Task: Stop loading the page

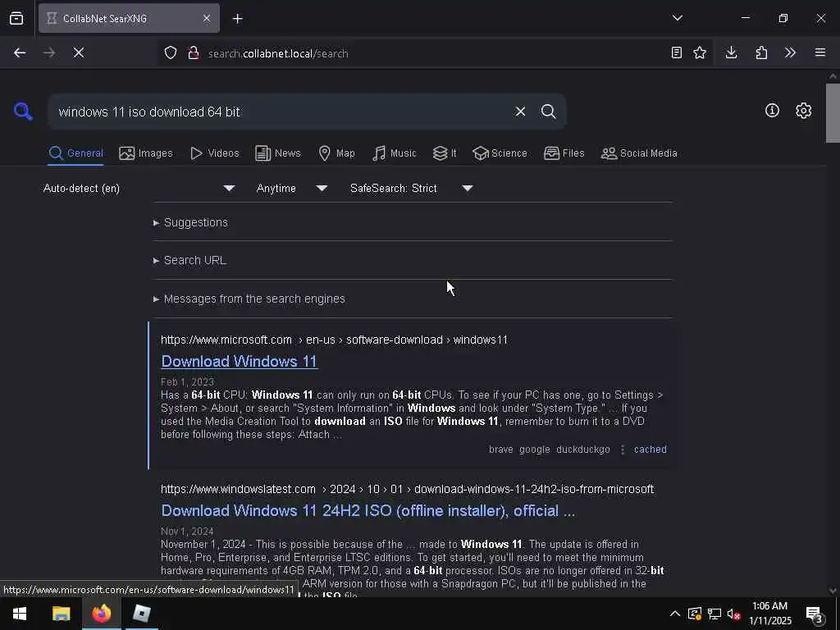Action: pos(79,52)
